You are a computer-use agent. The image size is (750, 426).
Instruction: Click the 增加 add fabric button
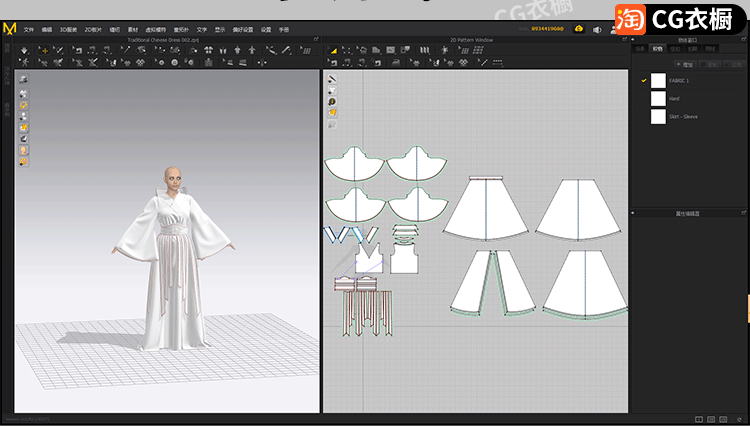click(686, 63)
